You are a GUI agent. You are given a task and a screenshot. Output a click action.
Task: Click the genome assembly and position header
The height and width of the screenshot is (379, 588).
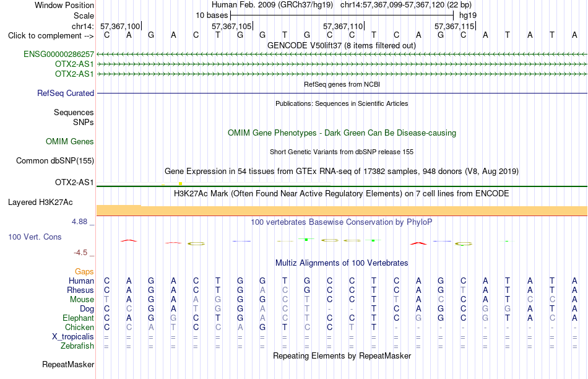point(342,5)
